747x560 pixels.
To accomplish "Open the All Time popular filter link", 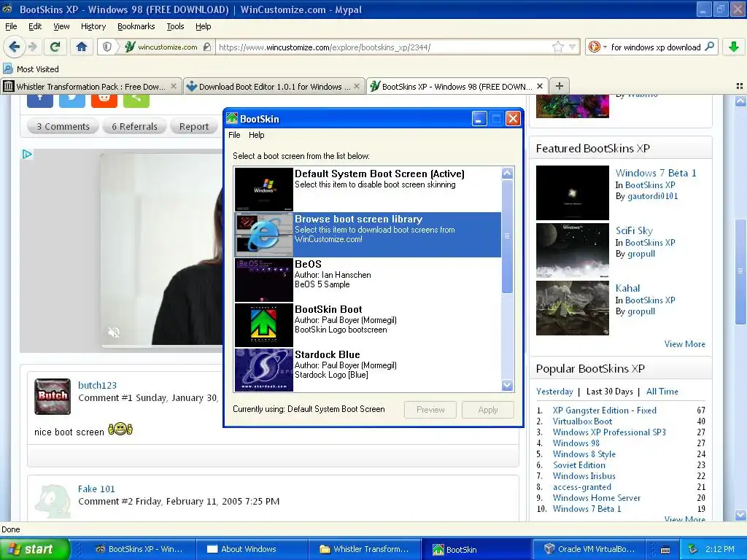I will coord(662,392).
